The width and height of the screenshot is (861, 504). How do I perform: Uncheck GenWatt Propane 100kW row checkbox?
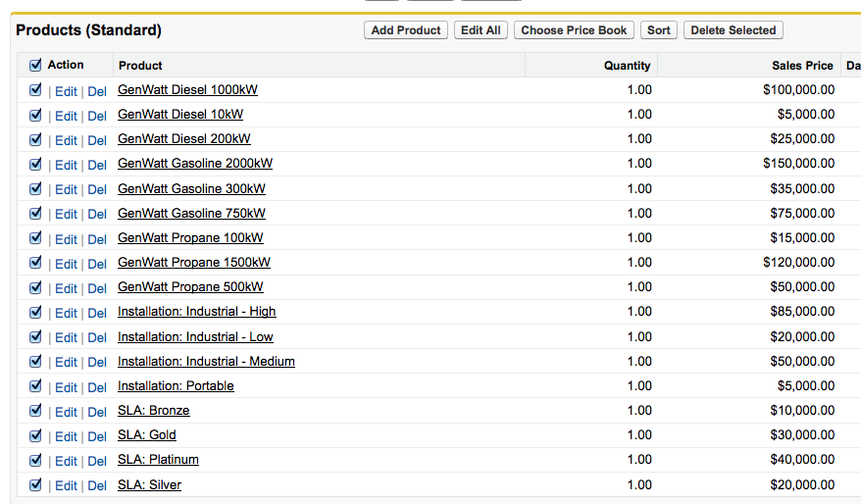(x=35, y=237)
